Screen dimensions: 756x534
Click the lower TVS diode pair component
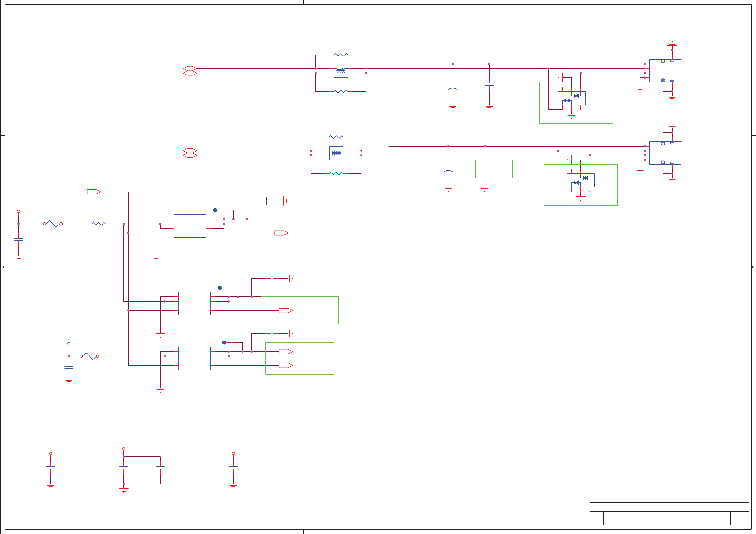[580, 180]
